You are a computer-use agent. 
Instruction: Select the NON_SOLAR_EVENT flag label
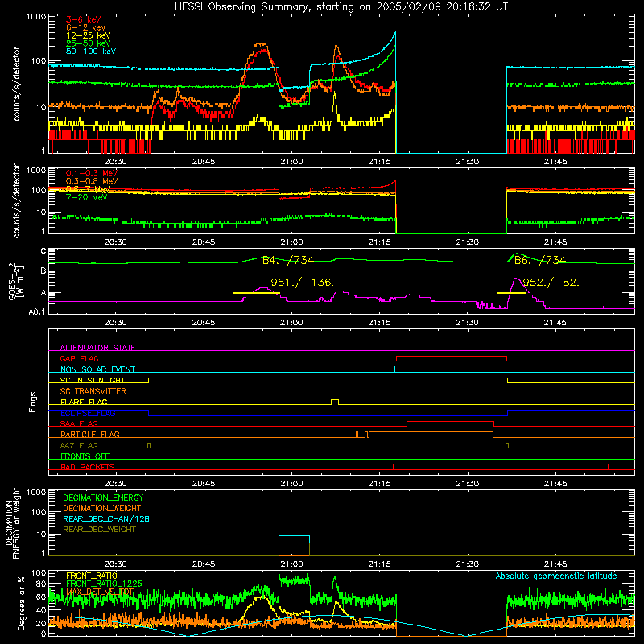coord(97,369)
